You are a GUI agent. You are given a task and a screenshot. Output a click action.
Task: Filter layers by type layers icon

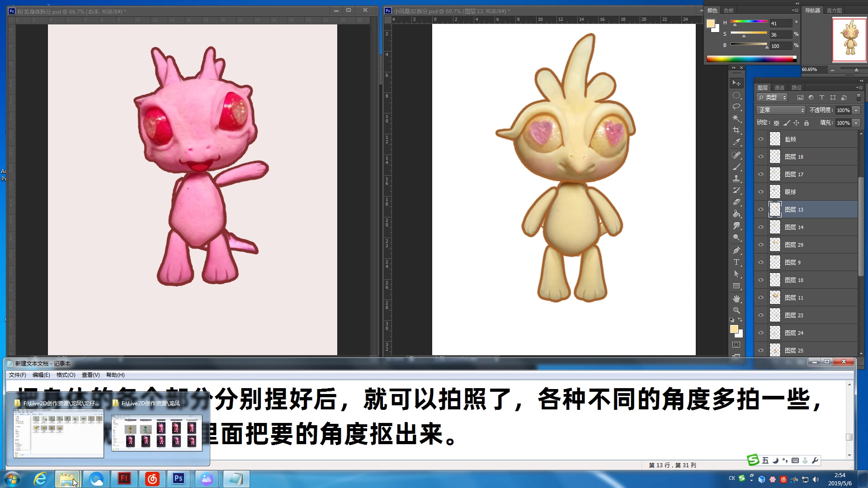[x=822, y=98]
